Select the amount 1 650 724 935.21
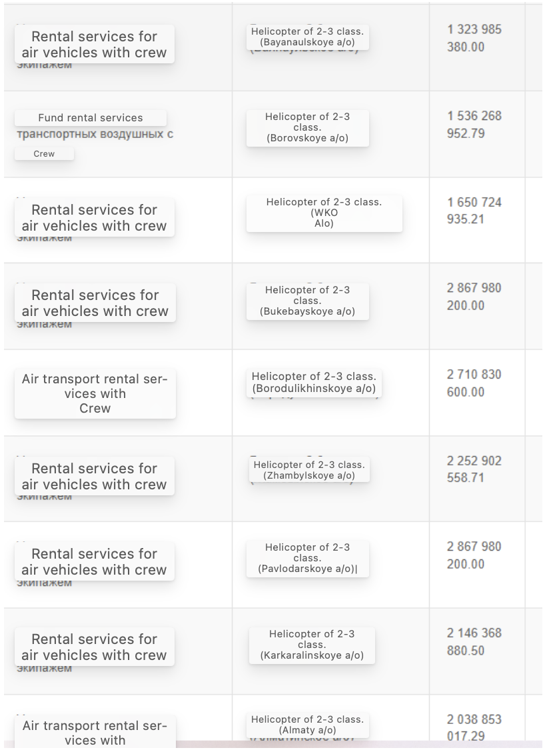Viewport: 545px width, 756px height. (474, 211)
